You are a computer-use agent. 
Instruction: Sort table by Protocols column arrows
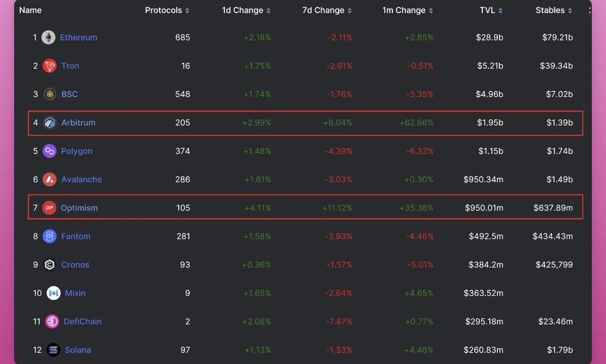pyautogui.click(x=187, y=11)
